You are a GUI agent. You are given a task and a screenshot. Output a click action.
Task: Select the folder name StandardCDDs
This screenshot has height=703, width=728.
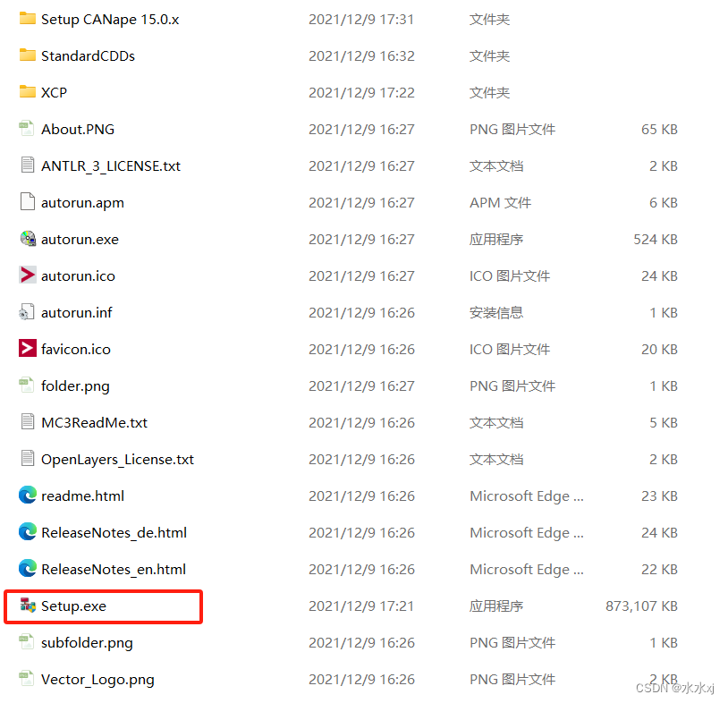[x=89, y=55]
